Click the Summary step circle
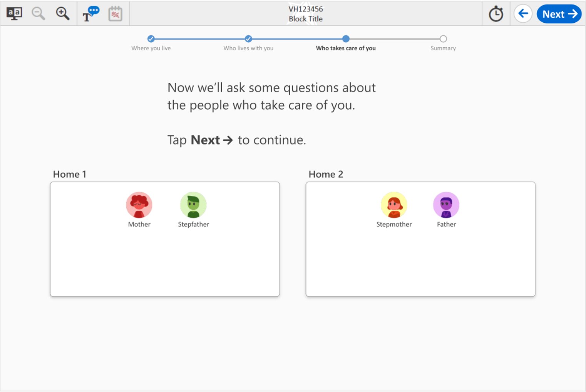The width and height of the screenshot is (586, 392). click(x=443, y=39)
